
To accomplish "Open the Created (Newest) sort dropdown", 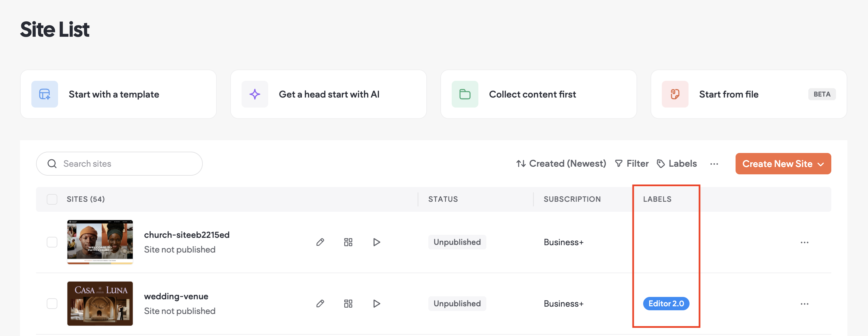I will tap(561, 164).
